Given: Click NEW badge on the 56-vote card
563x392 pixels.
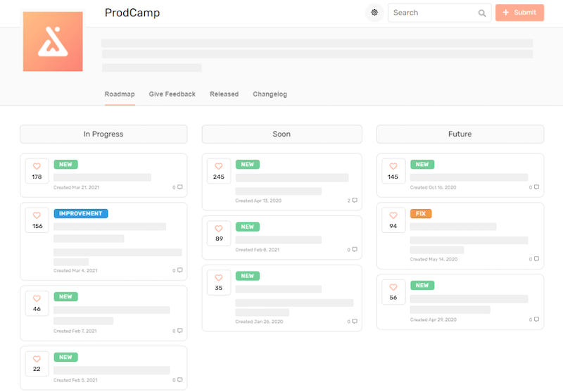Looking at the screenshot, I should tap(422, 286).
